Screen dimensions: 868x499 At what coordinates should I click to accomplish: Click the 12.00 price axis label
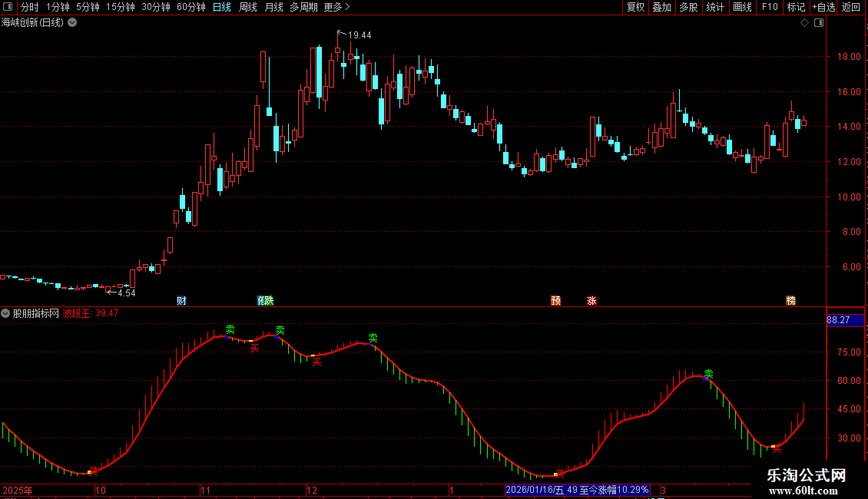coord(849,161)
